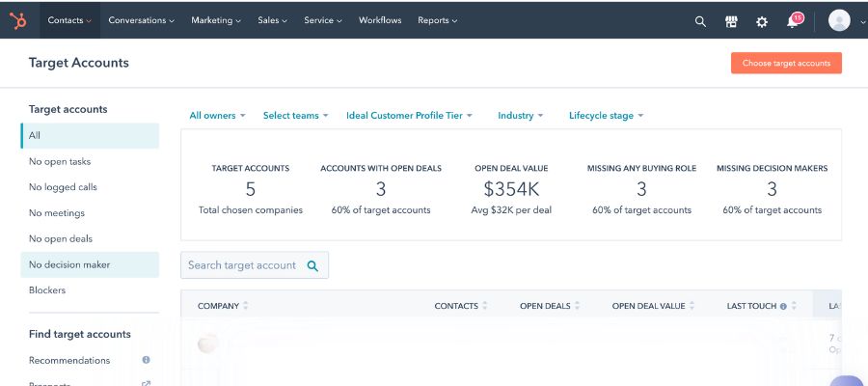Open the Marketing menu
This screenshot has height=386, width=868.
click(x=216, y=20)
